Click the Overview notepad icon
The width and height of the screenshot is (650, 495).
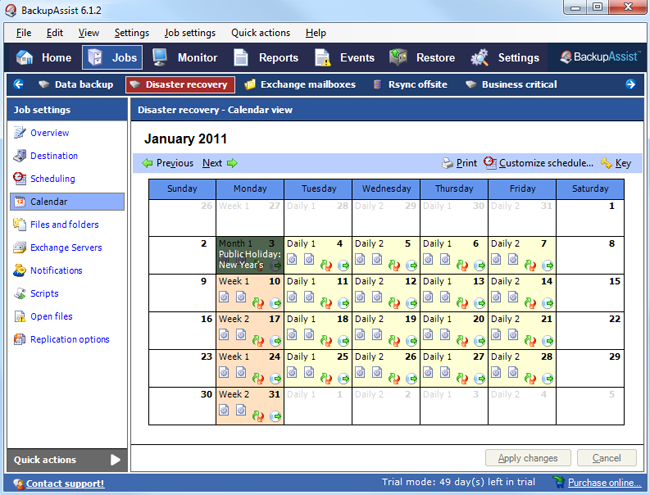click(x=19, y=133)
